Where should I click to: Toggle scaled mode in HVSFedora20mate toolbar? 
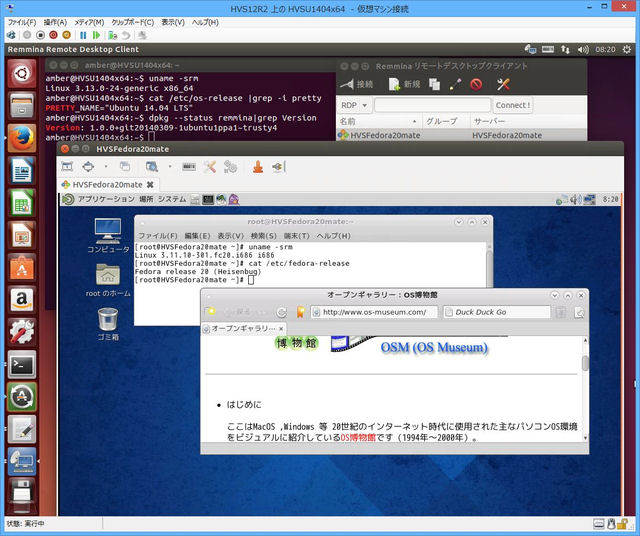tap(151, 166)
